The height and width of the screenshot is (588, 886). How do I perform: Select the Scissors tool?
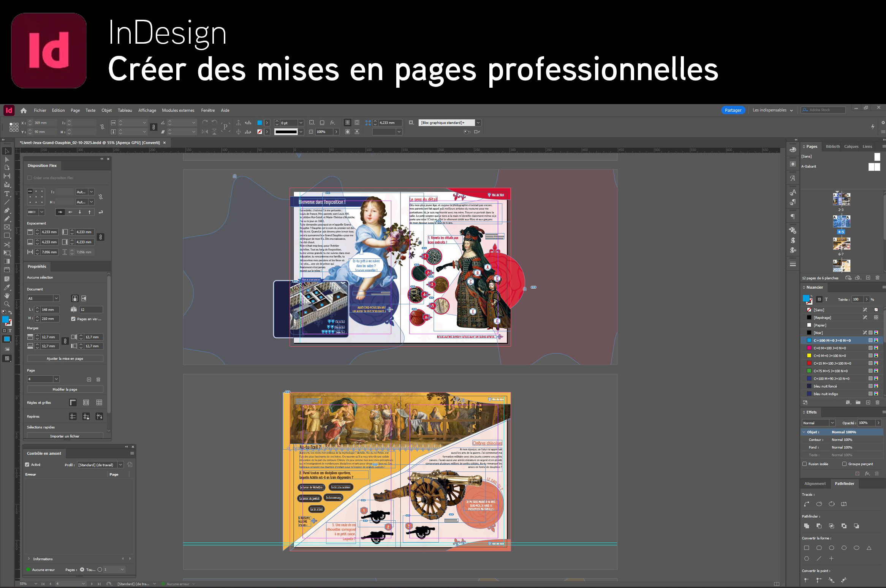tap(7, 245)
